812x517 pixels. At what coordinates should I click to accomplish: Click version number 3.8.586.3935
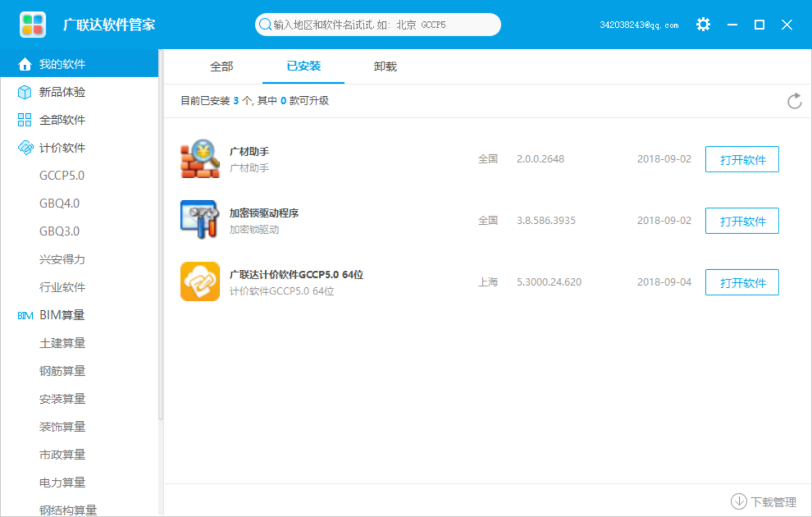pos(546,220)
